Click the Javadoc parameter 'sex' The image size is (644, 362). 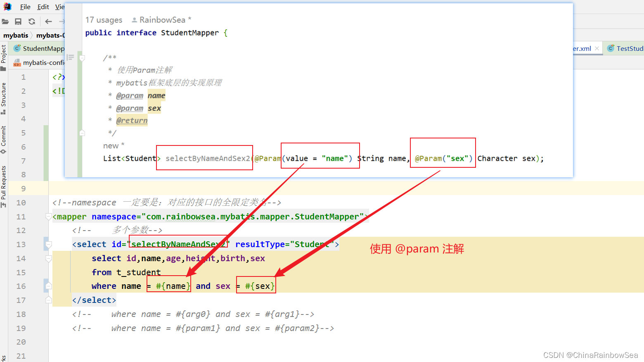pyautogui.click(x=154, y=108)
